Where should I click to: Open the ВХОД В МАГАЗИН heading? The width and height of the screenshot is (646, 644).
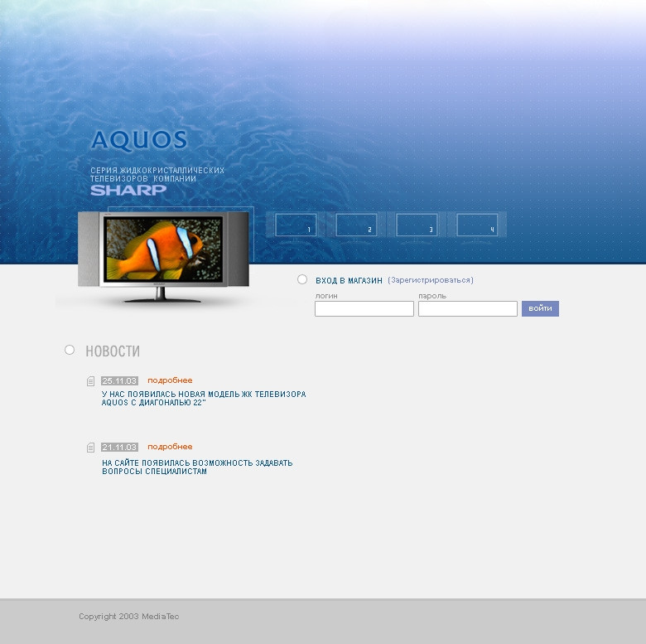point(349,280)
